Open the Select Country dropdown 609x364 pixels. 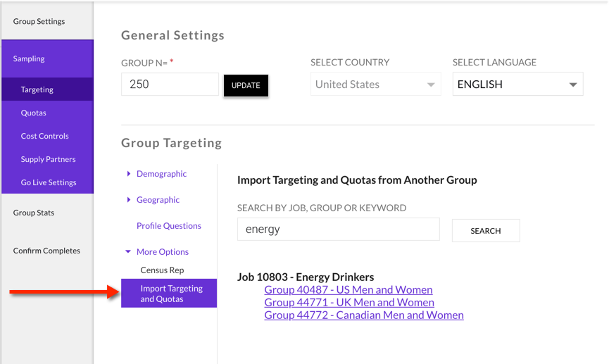point(375,84)
